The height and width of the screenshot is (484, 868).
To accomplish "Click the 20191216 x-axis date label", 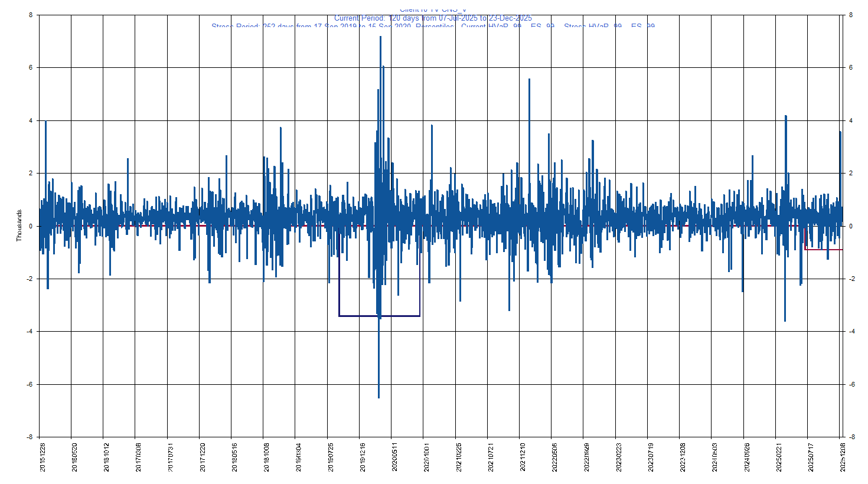I will click(363, 457).
